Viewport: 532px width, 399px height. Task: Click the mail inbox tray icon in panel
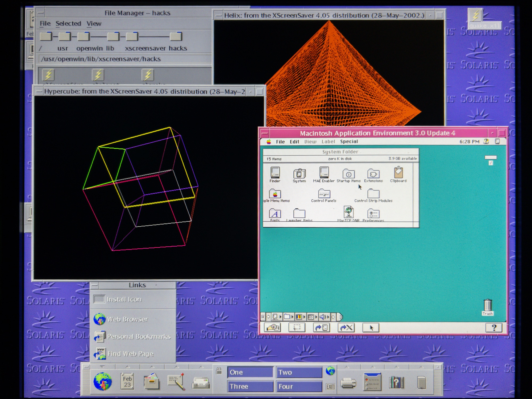point(201,383)
